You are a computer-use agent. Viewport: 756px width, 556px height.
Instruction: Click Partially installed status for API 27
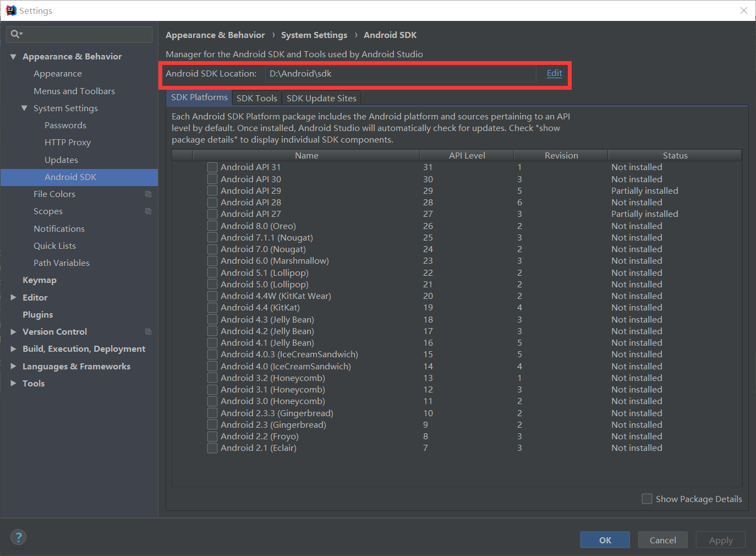click(644, 214)
